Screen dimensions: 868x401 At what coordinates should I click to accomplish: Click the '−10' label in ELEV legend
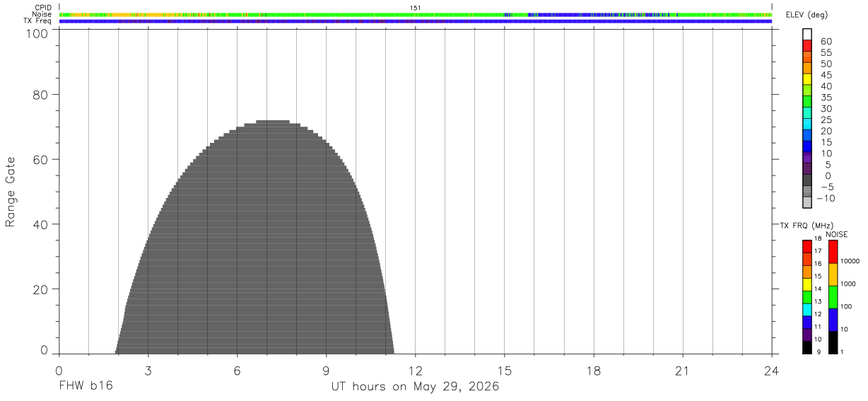coord(825,199)
